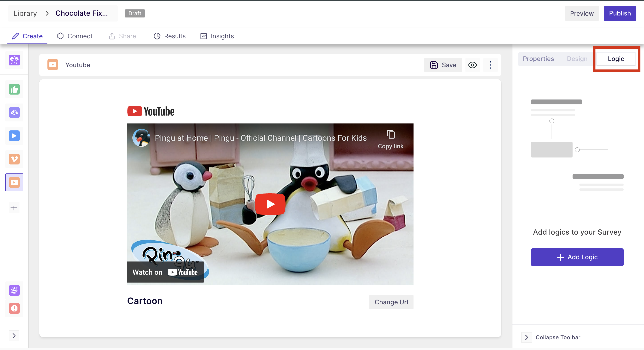This screenshot has width=644, height=350.
Task: Select the blue play video question icon
Action: 14,136
